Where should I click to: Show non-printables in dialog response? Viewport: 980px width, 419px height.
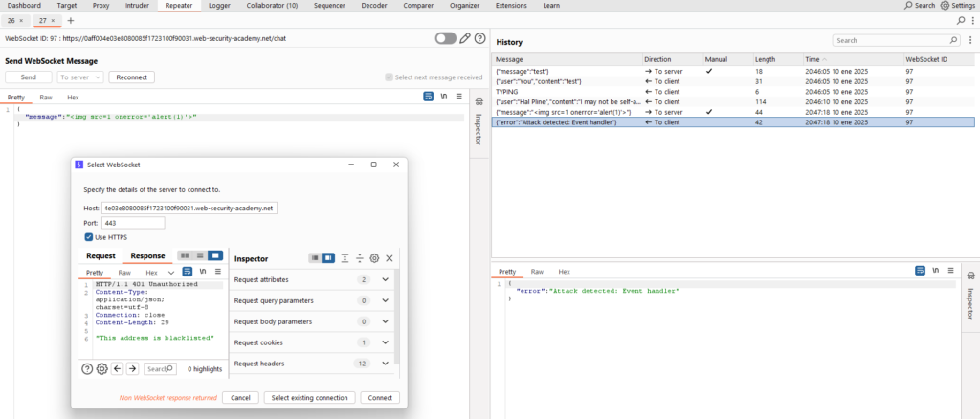click(203, 272)
